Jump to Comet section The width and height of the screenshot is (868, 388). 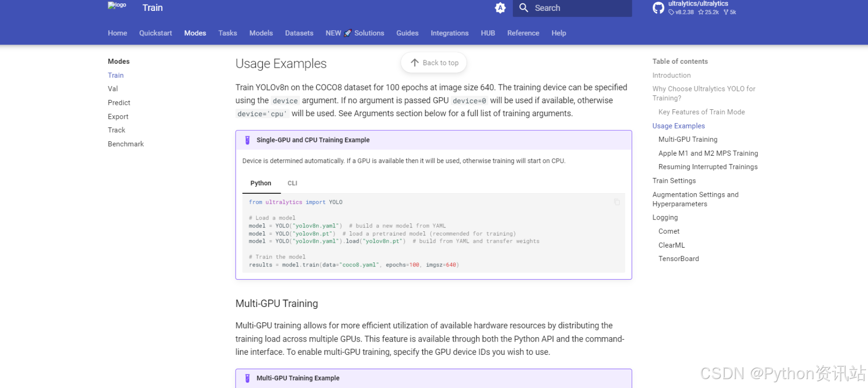click(669, 231)
